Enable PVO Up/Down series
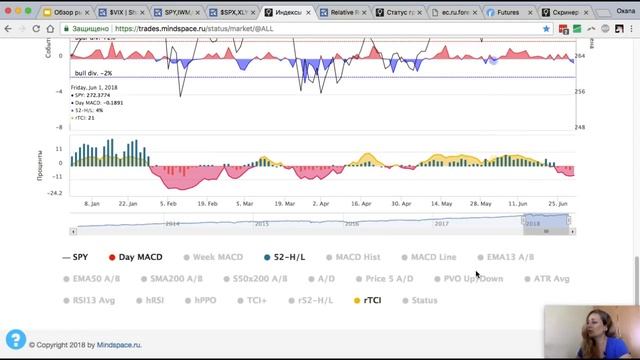Viewport: 640px width, 360px height. click(469, 279)
